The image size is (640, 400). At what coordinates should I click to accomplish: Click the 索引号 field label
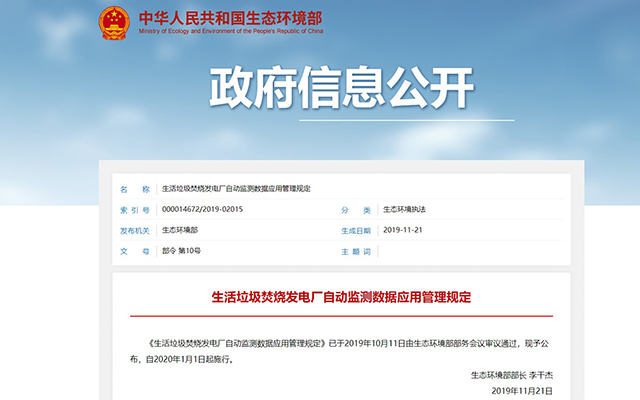pyautogui.click(x=133, y=209)
